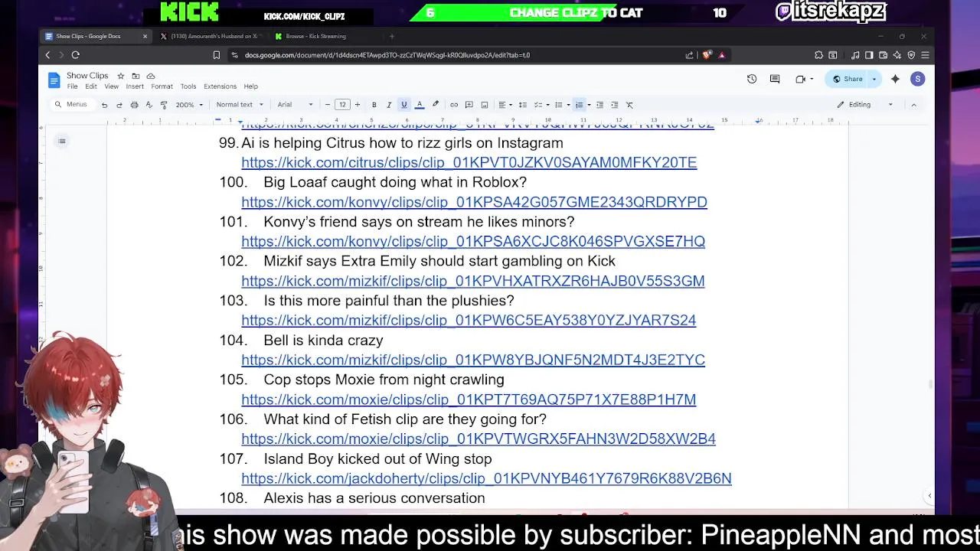Open the highlight color picker
The width and height of the screenshot is (980, 551).
(x=436, y=105)
